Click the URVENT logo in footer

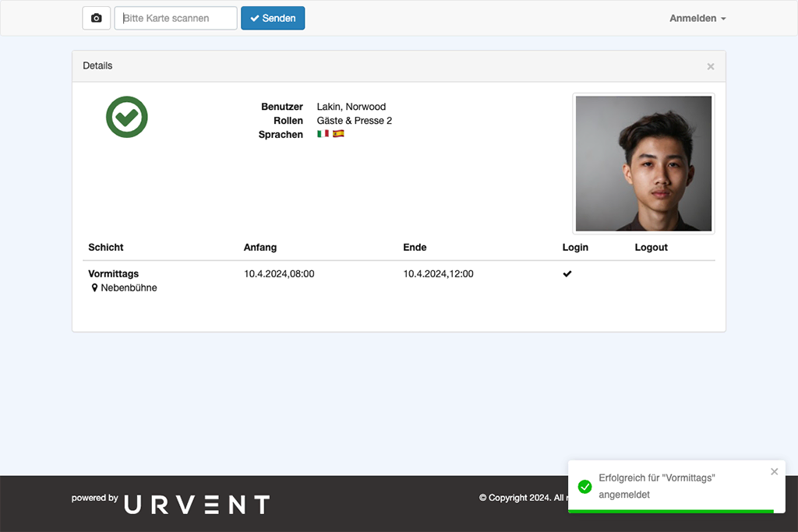[196, 505]
